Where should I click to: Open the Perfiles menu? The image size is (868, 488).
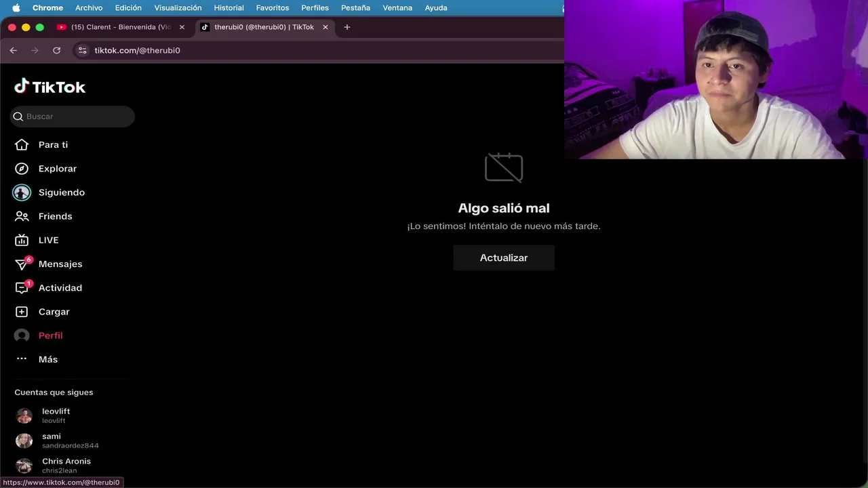click(315, 7)
